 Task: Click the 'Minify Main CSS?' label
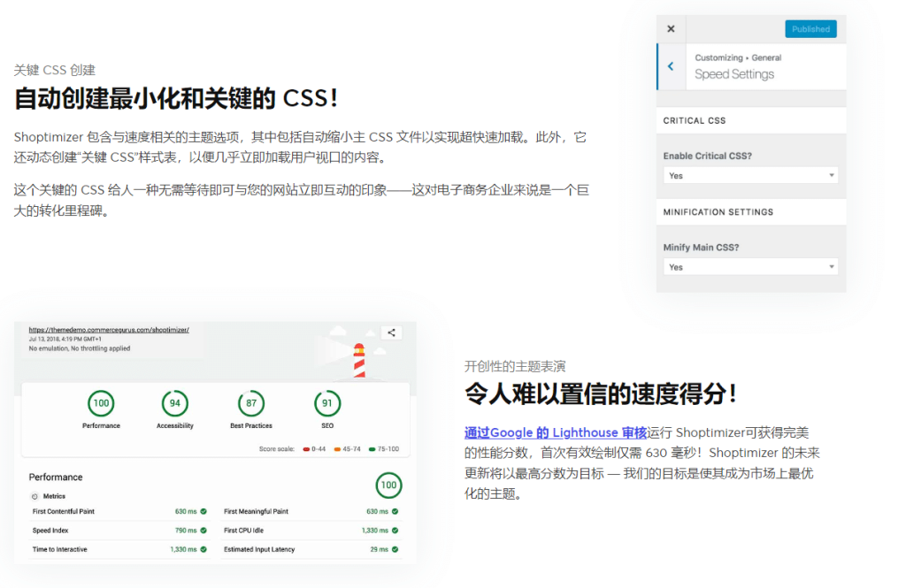click(x=701, y=248)
